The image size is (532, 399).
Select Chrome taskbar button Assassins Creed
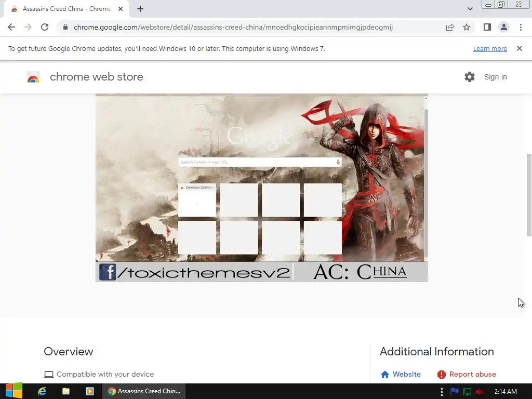pyautogui.click(x=144, y=391)
